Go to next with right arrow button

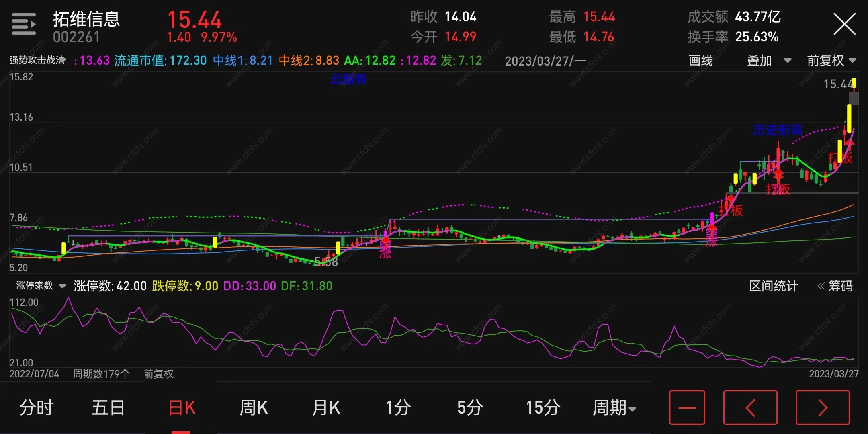click(822, 407)
